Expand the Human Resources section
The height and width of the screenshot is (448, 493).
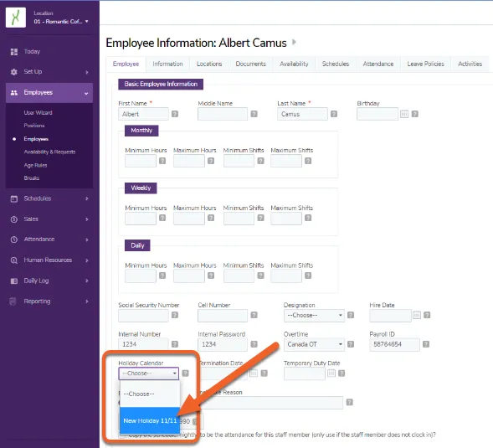click(x=87, y=260)
